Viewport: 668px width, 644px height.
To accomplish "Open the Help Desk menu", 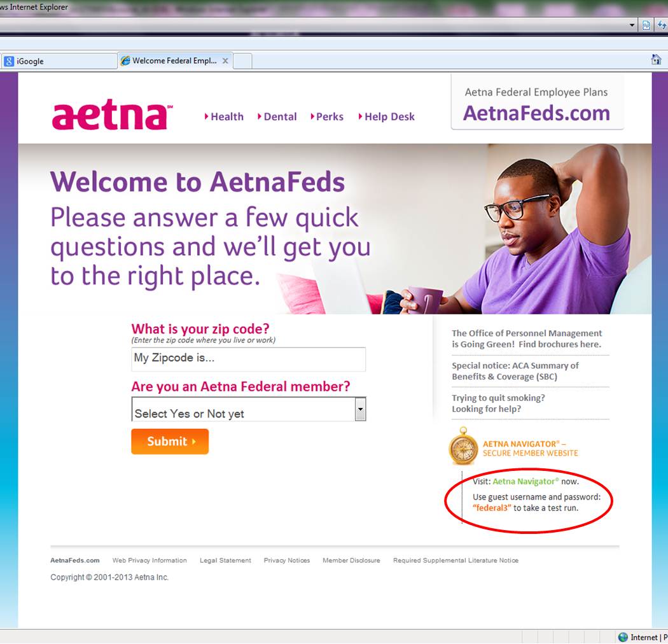I will 386,116.
